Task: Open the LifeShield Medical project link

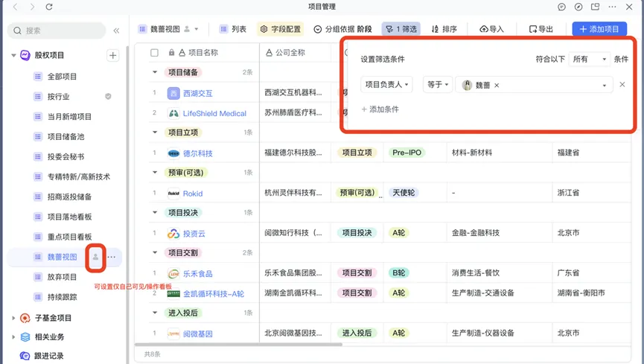Action: coord(214,114)
